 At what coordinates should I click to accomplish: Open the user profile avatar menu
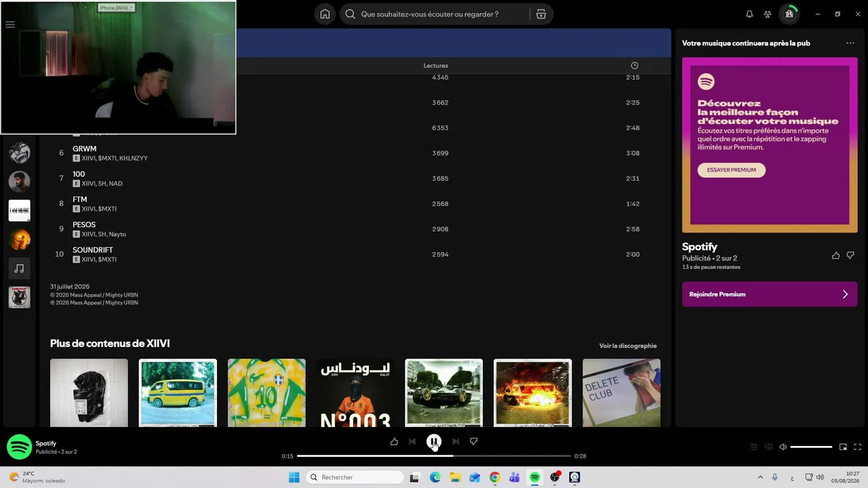(789, 14)
